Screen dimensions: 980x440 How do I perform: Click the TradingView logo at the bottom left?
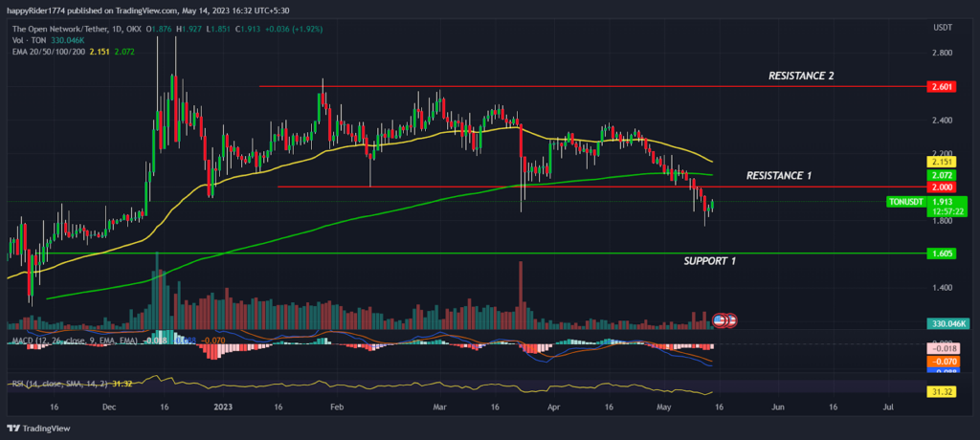(38, 429)
